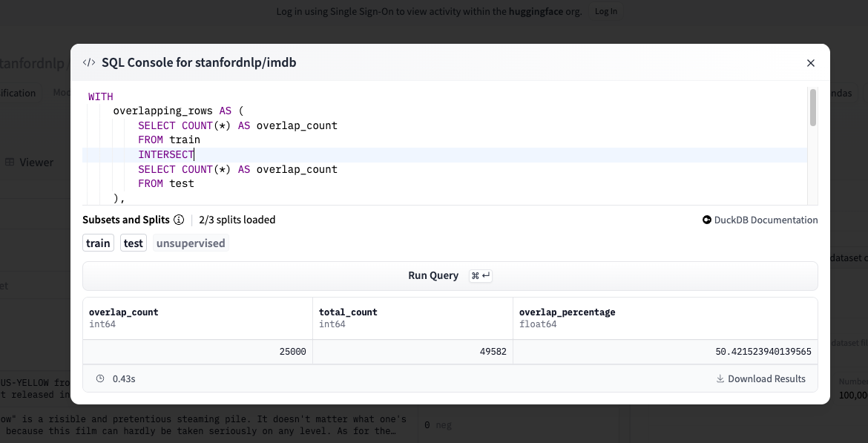Toggle the test split
The width and height of the screenshot is (868, 443).
[134, 243]
